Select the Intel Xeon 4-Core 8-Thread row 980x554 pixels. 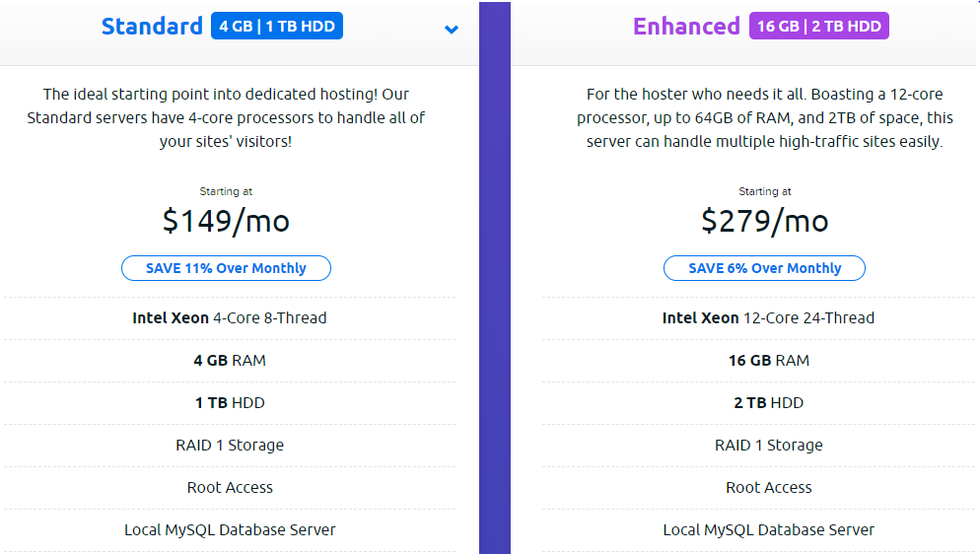tap(230, 318)
